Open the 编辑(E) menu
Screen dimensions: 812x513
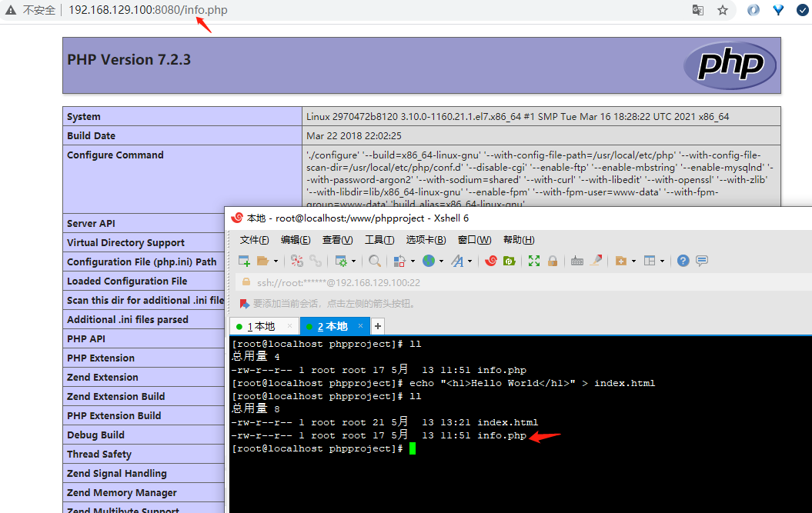coord(296,240)
